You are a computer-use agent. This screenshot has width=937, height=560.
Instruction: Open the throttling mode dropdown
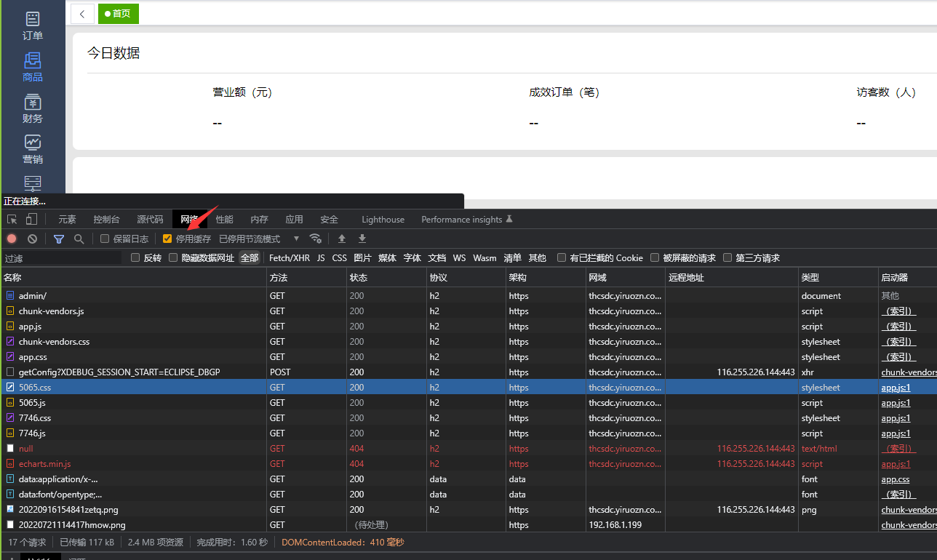pyautogui.click(x=260, y=239)
